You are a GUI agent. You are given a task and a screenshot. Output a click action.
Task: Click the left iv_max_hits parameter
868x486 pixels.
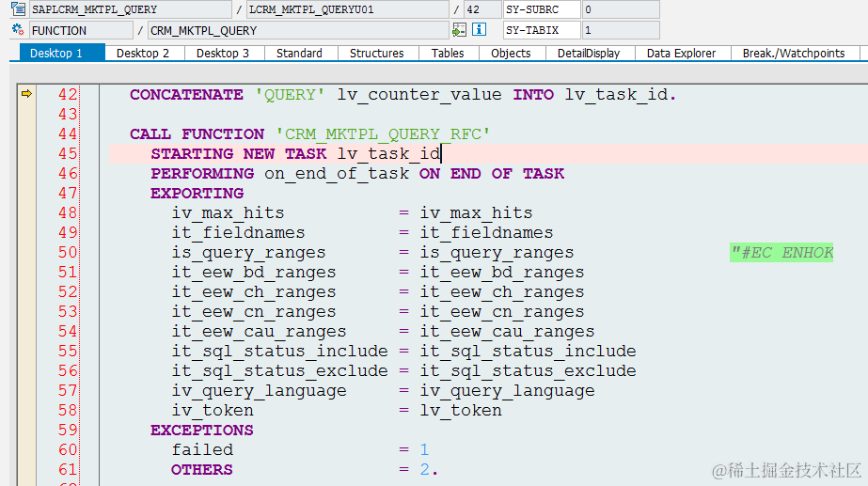click(229, 213)
